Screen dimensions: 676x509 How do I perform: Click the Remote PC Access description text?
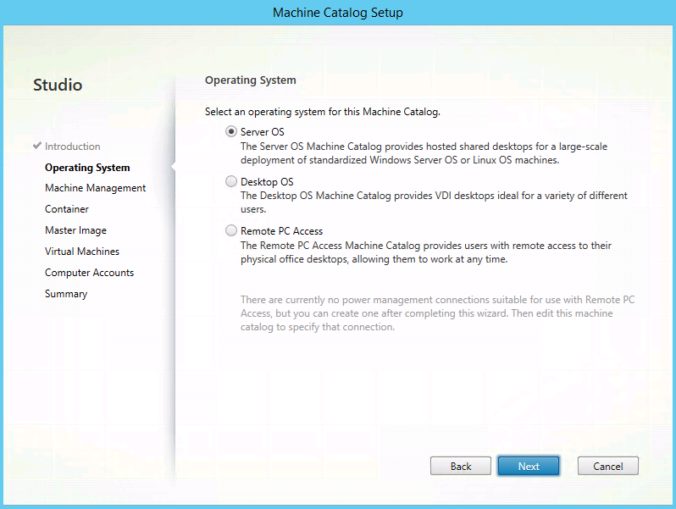[426, 252]
